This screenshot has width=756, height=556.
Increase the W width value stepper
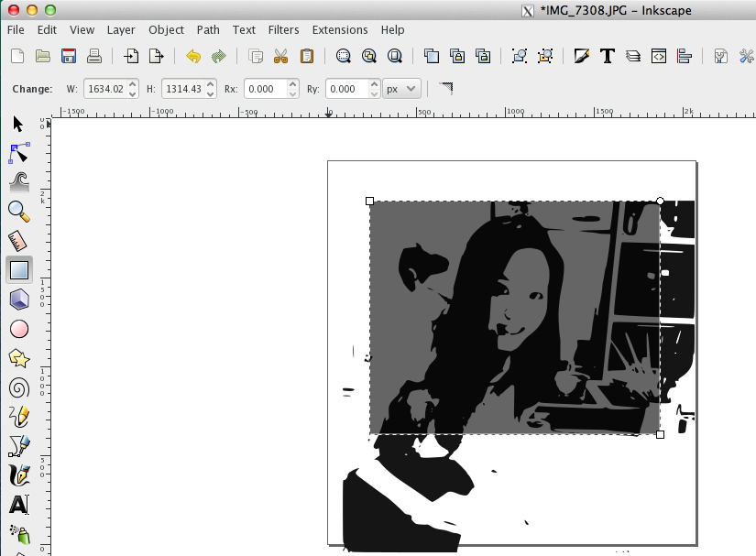133,84
